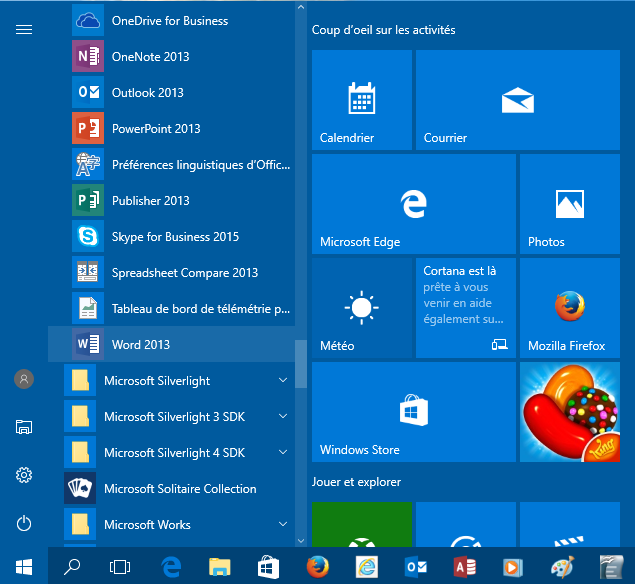
Task: Open Outlook from the taskbar
Action: click(416, 567)
